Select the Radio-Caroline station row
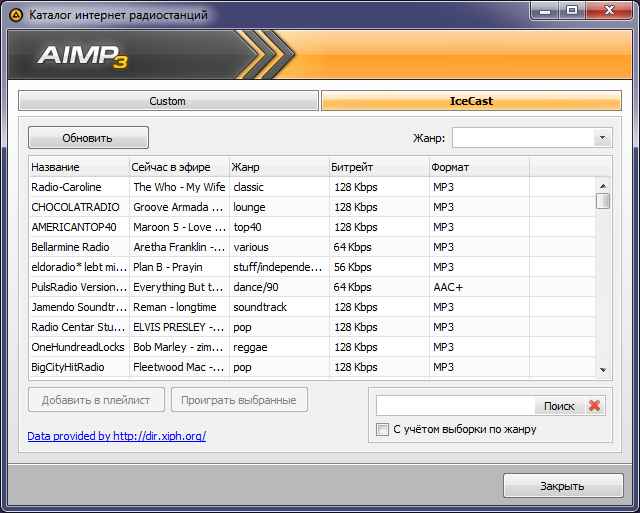Viewport: 640px width, 513px height. coord(312,187)
